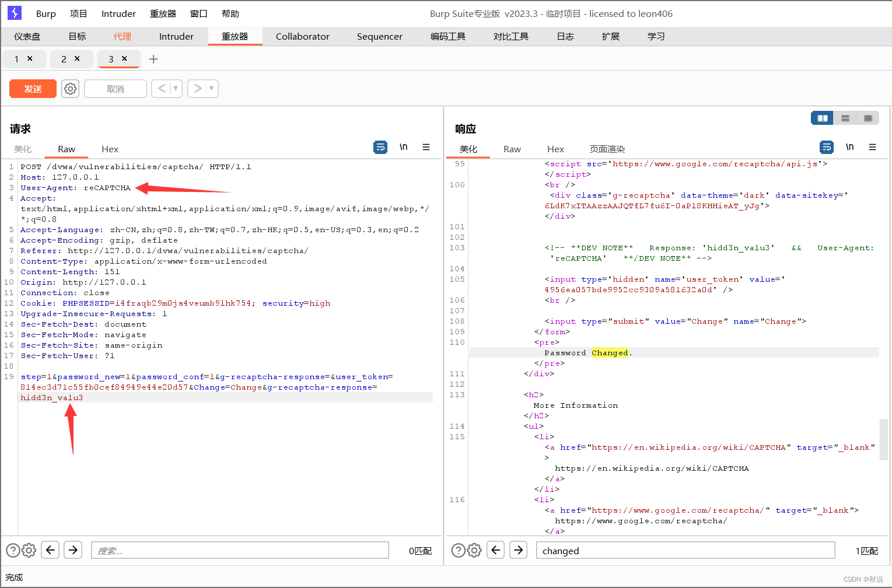Switch to 对比工具 comparer tab
Viewport: 892px width, 588px height.
pos(511,36)
